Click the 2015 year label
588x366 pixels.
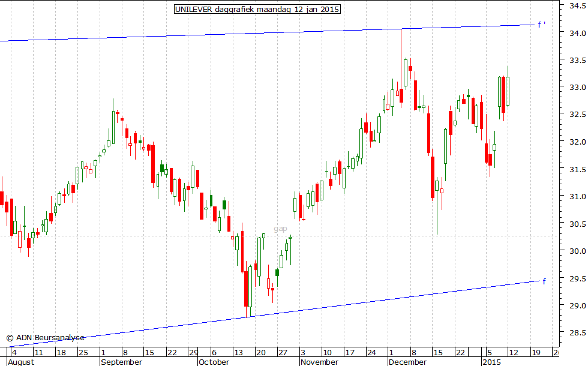point(491,362)
